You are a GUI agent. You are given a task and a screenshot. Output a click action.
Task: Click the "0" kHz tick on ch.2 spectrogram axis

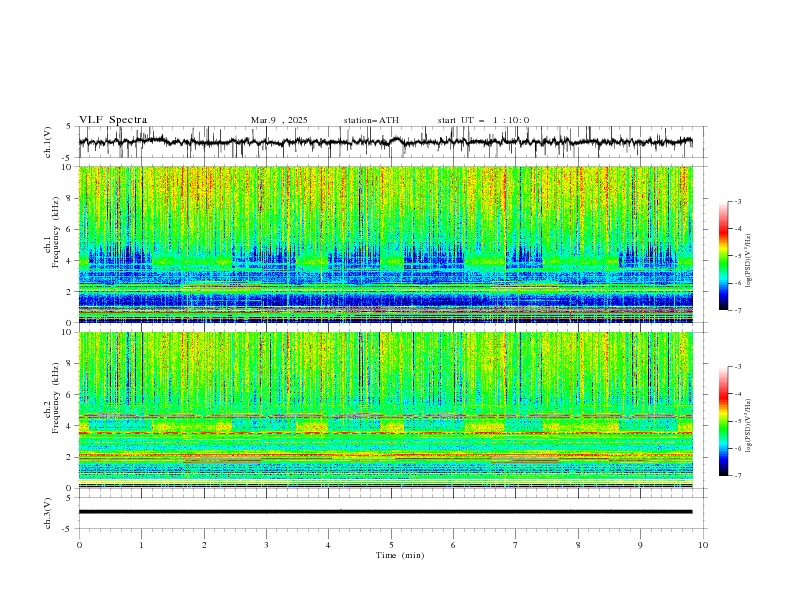(71, 488)
